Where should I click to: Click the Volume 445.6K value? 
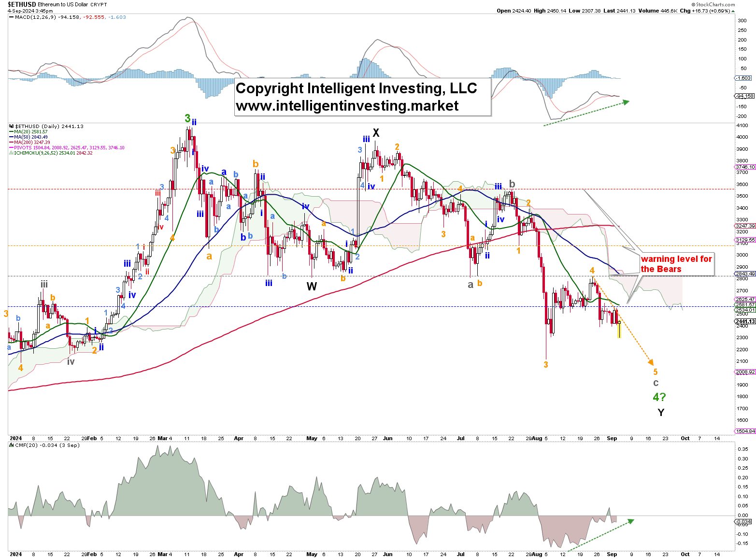pos(657,11)
